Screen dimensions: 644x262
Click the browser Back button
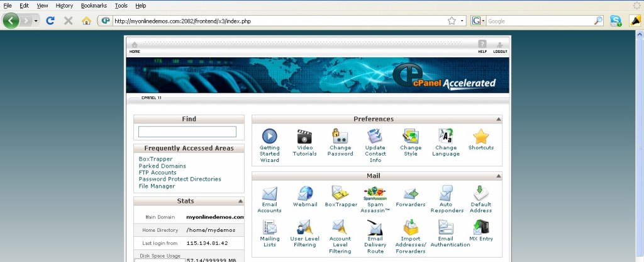pos(11,21)
